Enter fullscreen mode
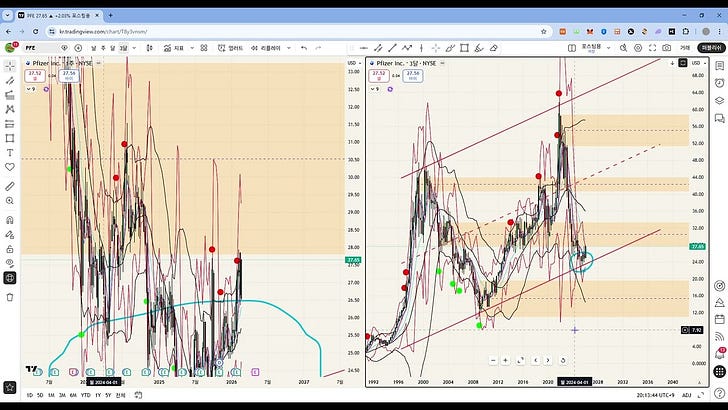This screenshot has width=728, height=410. [x=652, y=48]
